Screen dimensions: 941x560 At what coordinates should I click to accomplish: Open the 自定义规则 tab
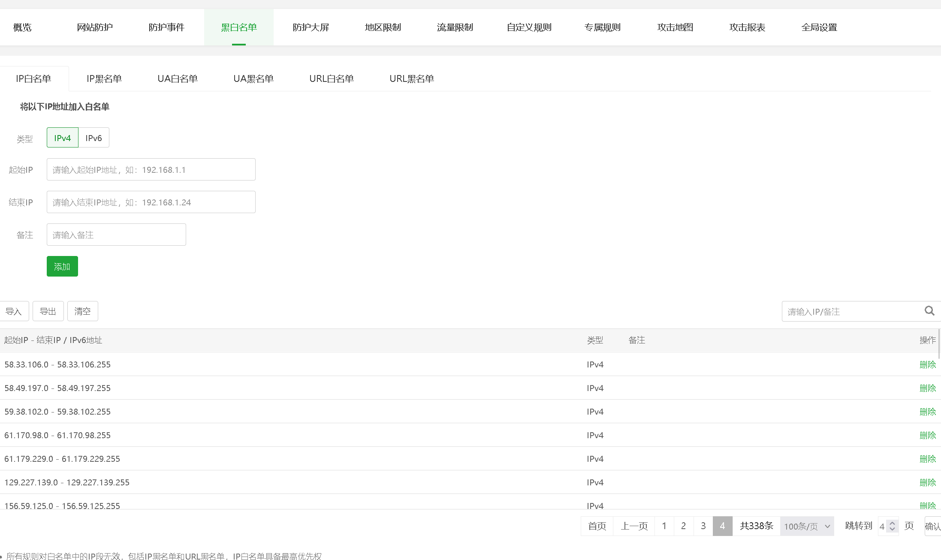[x=529, y=27]
